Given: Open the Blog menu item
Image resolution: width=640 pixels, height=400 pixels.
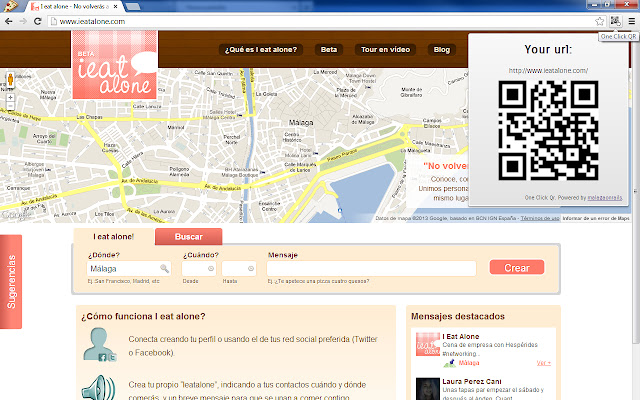Looking at the screenshot, I should pyautogui.click(x=442, y=49).
